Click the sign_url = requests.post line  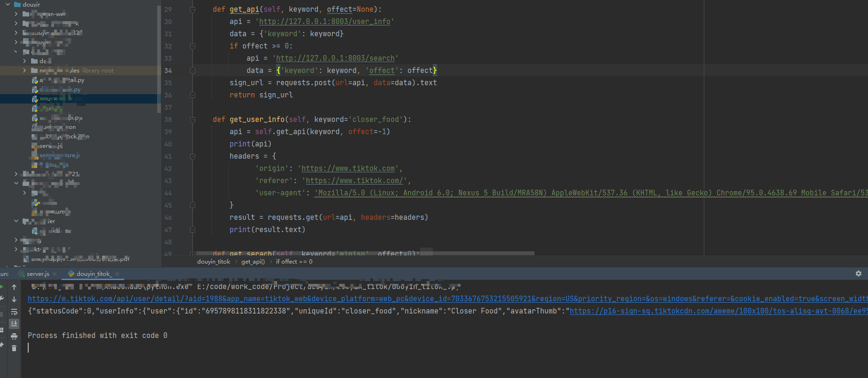coord(333,83)
